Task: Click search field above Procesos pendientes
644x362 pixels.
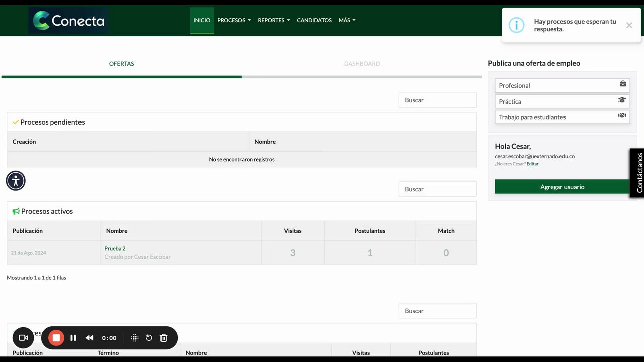Action: 438,100
